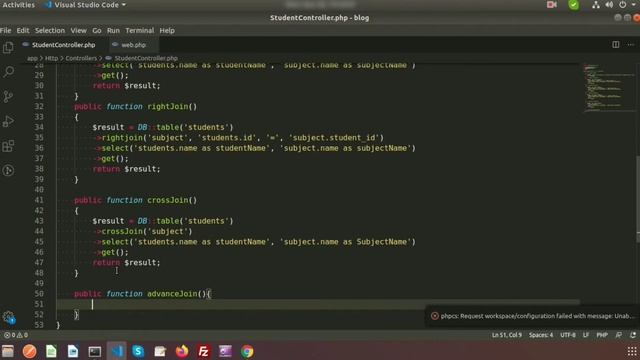Open the Terminal menu
Viewport: 640px width, 360px height.
point(140,31)
